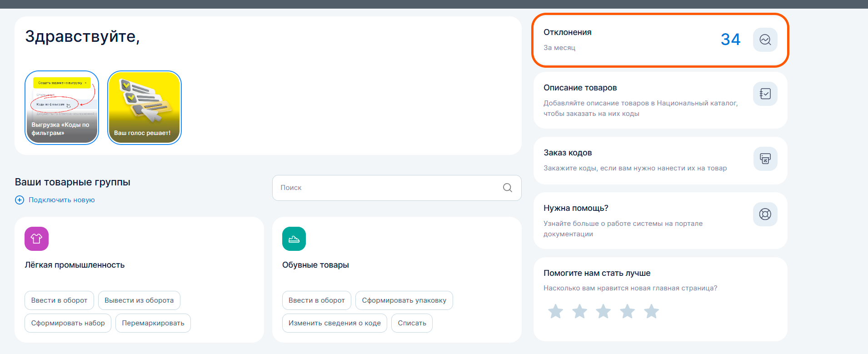Open the Выгрузка «Коды по фильтрам» story
This screenshot has width=868, height=354.
[x=62, y=108]
